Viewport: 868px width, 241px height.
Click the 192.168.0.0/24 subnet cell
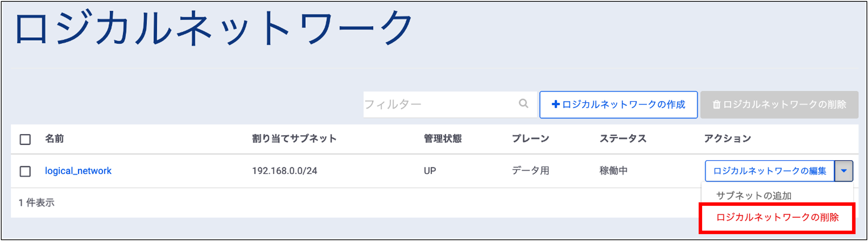coord(284,171)
